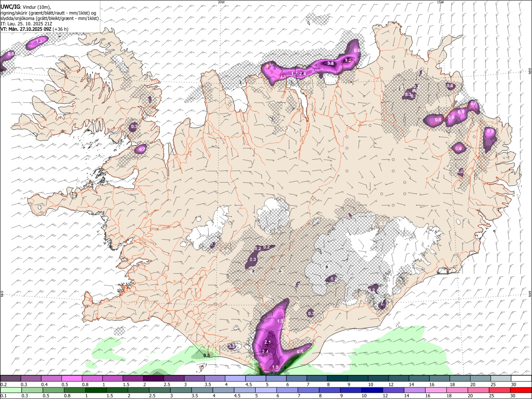The width and height of the screenshot is (532, 399).
Task: Click the 1.9 snowfall value near south coast
Action: [x=275, y=367]
